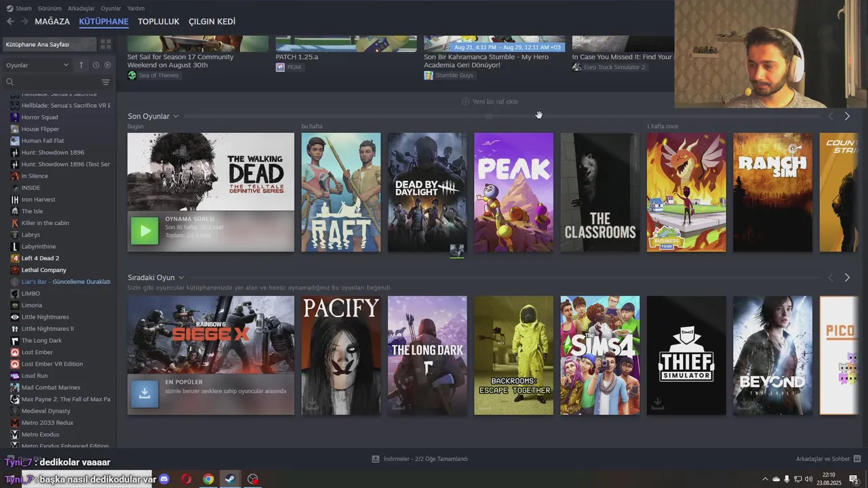This screenshot has width=868, height=488.
Task: Open the Oyunlar menu in menu bar
Action: (111, 8)
